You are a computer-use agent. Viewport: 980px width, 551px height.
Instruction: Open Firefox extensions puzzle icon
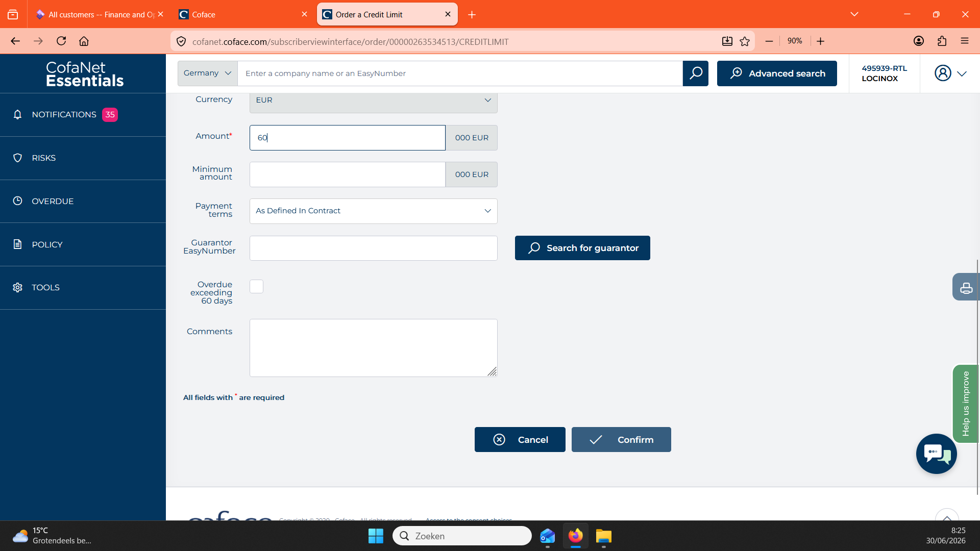pyautogui.click(x=942, y=41)
